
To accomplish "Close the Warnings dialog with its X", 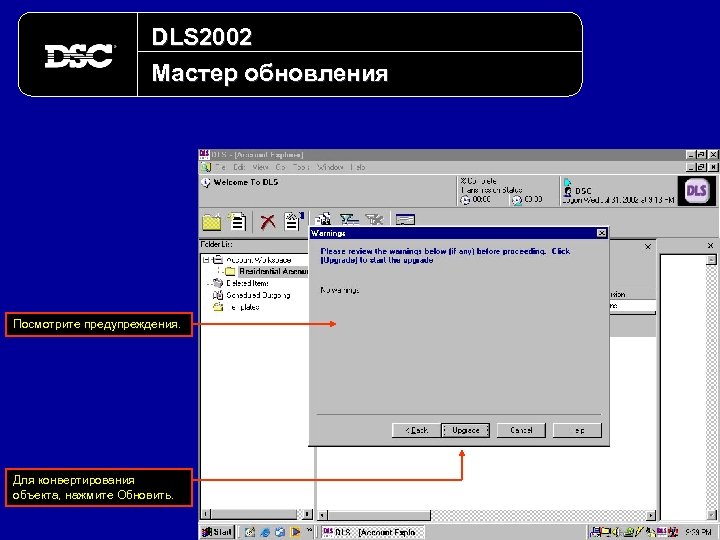I will 601,233.
